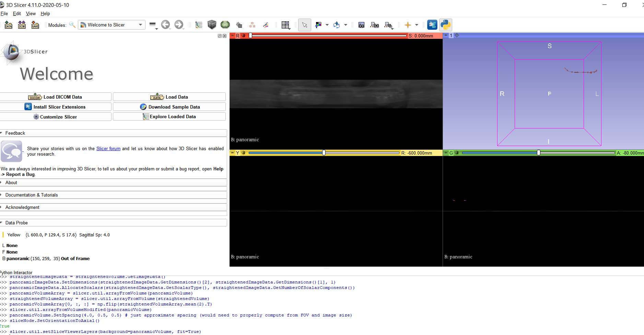Open the Welcome to Slicer modules dropdown
This screenshot has width=644, height=335.
(112, 25)
